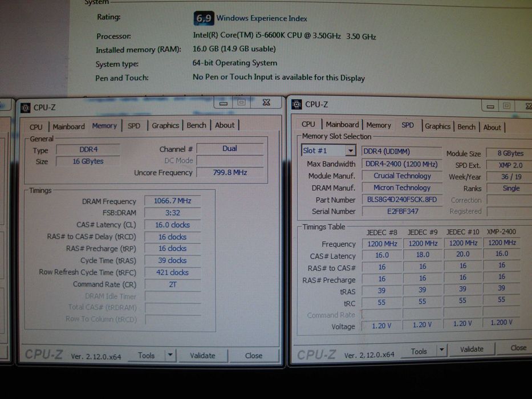Image resolution: width=532 pixels, height=399 pixels.
Task: Click the Channel # value Dual
Action: 230,148
